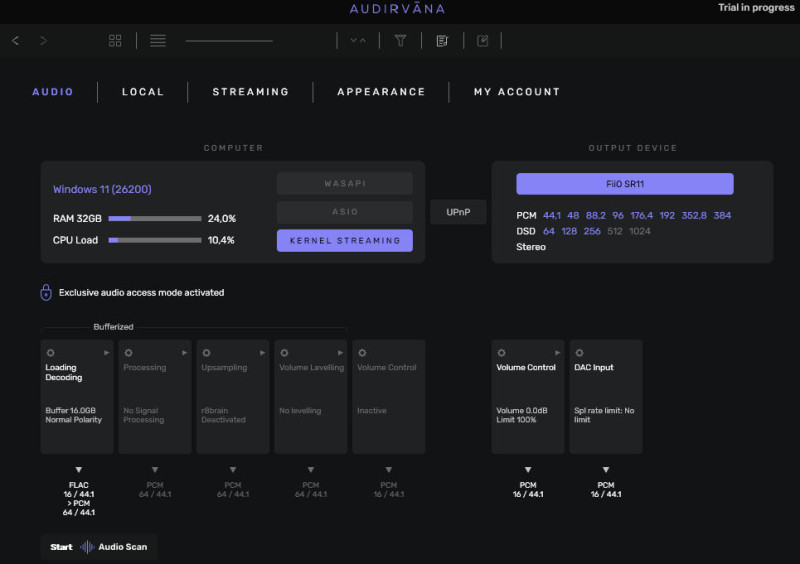Choose the FiiO SR11 output device
Image resolution: width=800 pixels, height=564 pixels.
(625, 184)
